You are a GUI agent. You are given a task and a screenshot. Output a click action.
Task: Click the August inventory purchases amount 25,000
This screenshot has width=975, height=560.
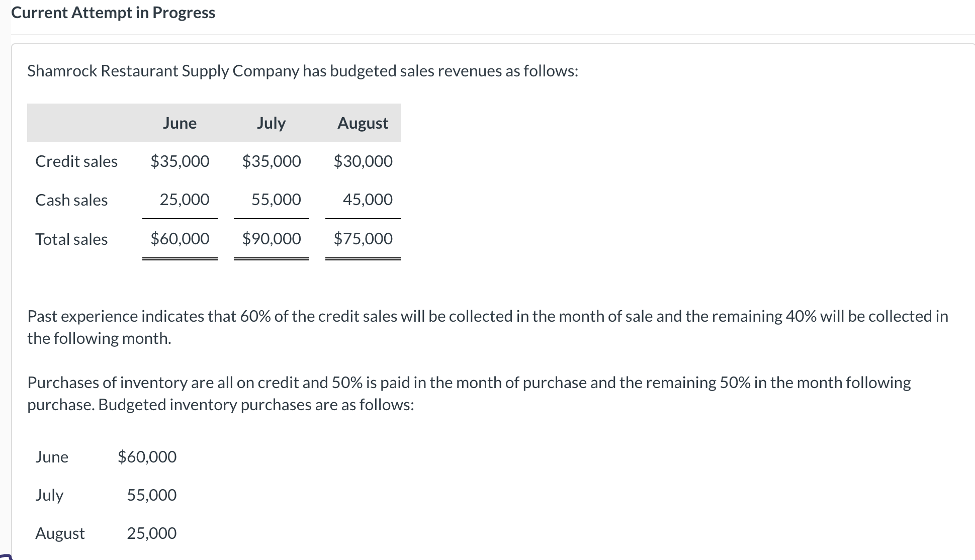(x=151, y=533)
